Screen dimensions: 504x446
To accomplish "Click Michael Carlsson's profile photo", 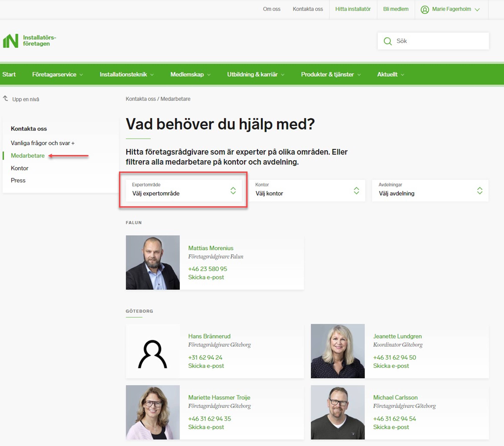I will 338,412.
